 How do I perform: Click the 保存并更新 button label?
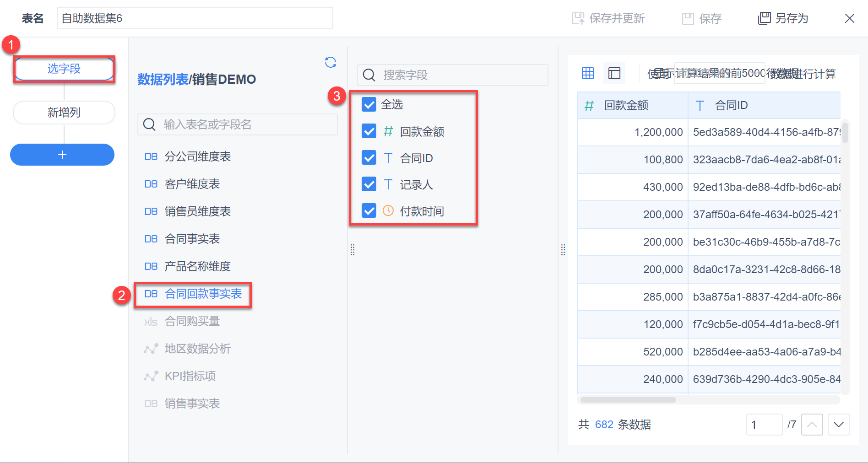coord(617,18)
